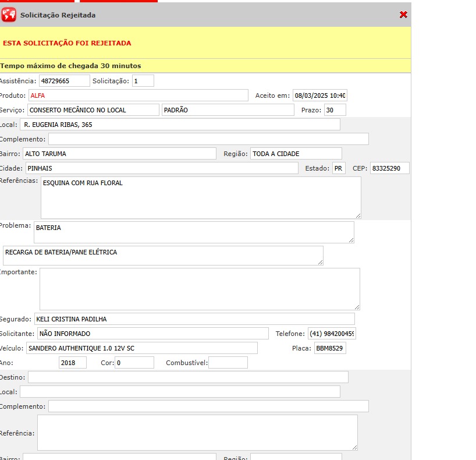Click the Assistência number field
The height and width of the screenshot is (460, 476).
[x=64, y=81]
